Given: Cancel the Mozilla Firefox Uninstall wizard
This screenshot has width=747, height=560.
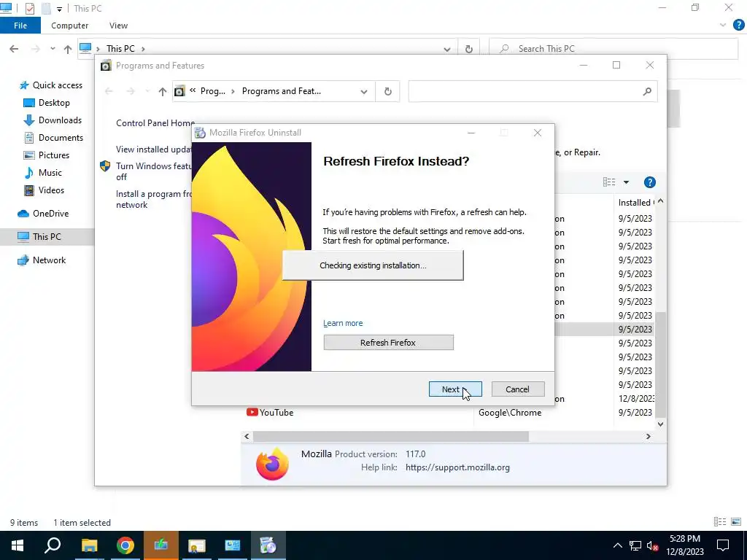Looking at the screenshot, I should point(517,389).
